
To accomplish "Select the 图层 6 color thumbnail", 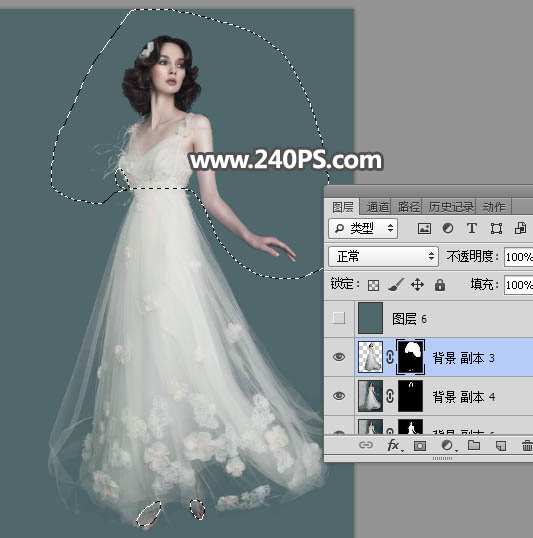I will [370, 318].
